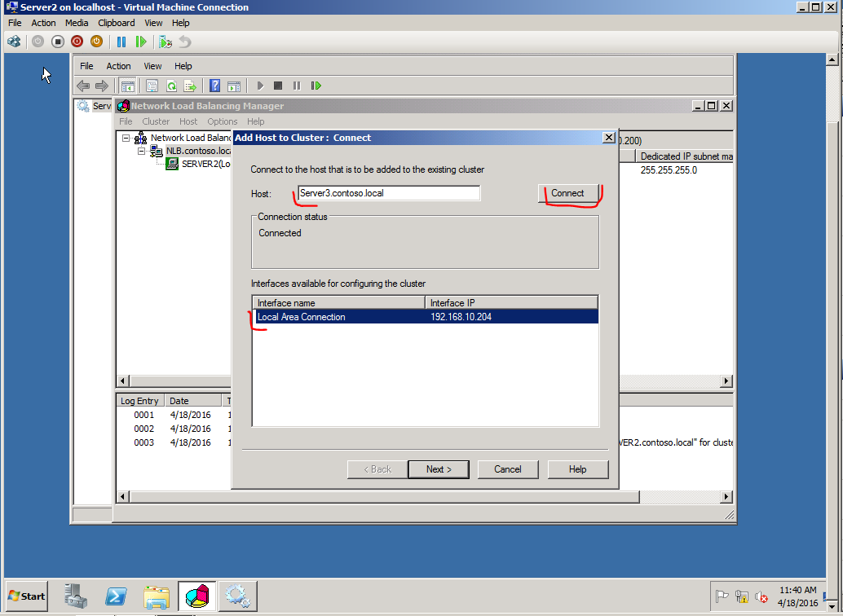
Task: Open the taskbar clock showing 11:40 AM
Action: (798, 596)
